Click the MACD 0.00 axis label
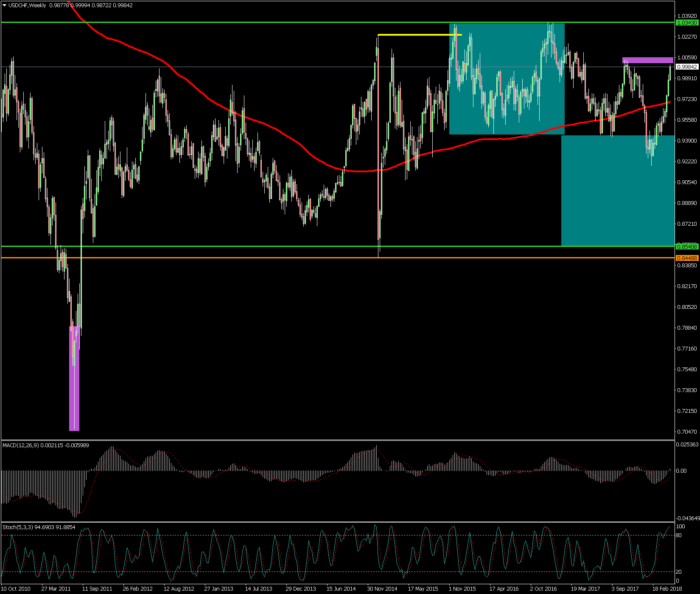Screen dimensions: 700x594 681,471
